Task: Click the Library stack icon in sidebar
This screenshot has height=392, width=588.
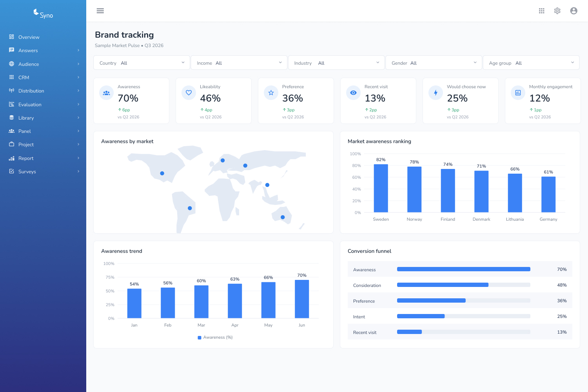Action: [11, 118]
